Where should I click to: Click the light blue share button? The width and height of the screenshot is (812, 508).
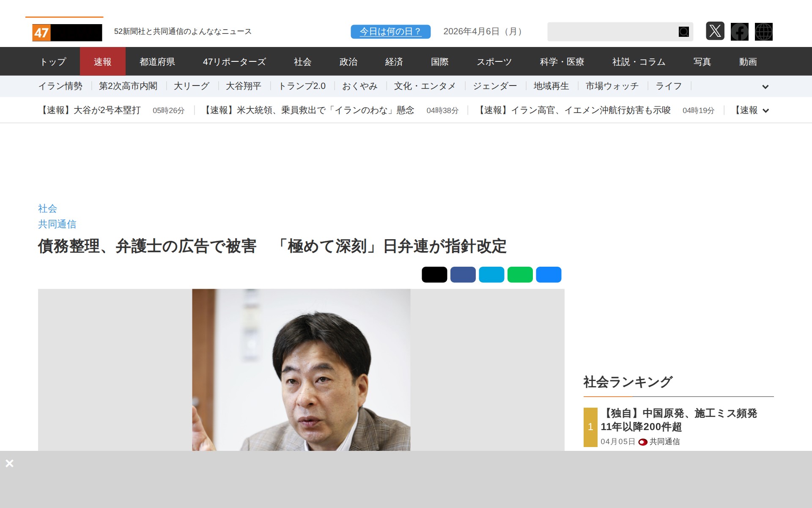pos(491,274)
